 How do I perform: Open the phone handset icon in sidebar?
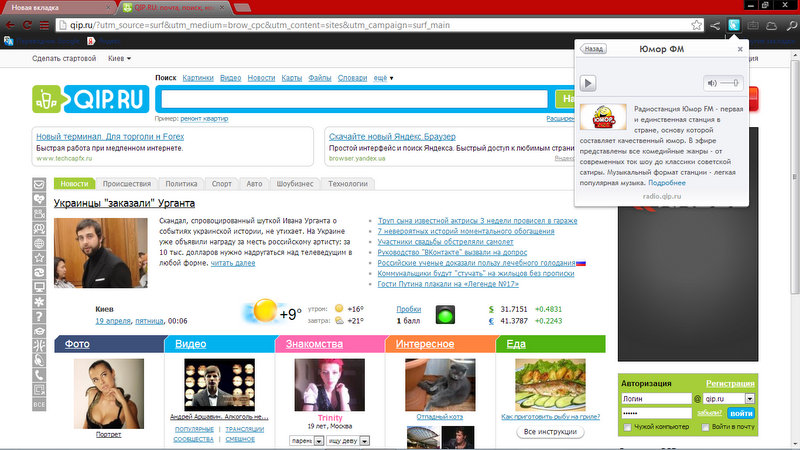click(39, 375)
